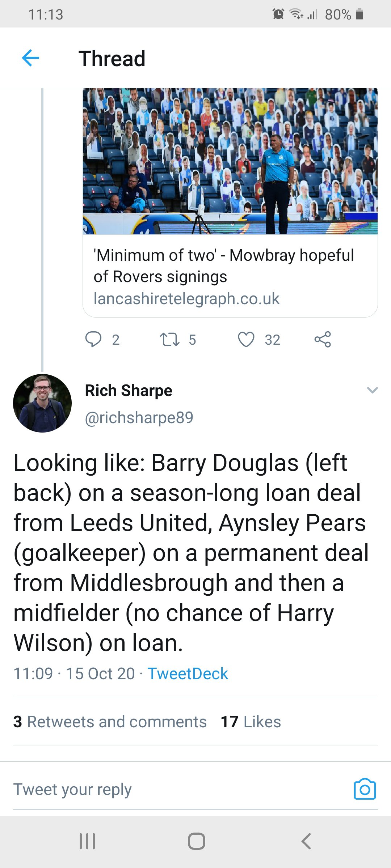The image size is (391, 868).
Task: Open Rich Sharpe profile picture
Action: [x=42, y=403]
